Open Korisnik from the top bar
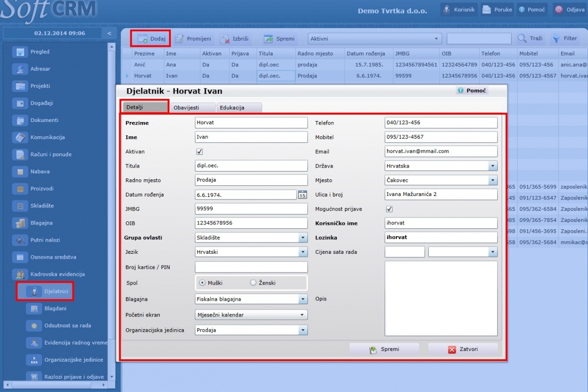Screen dimensions: 588x392 click(459, 10)
